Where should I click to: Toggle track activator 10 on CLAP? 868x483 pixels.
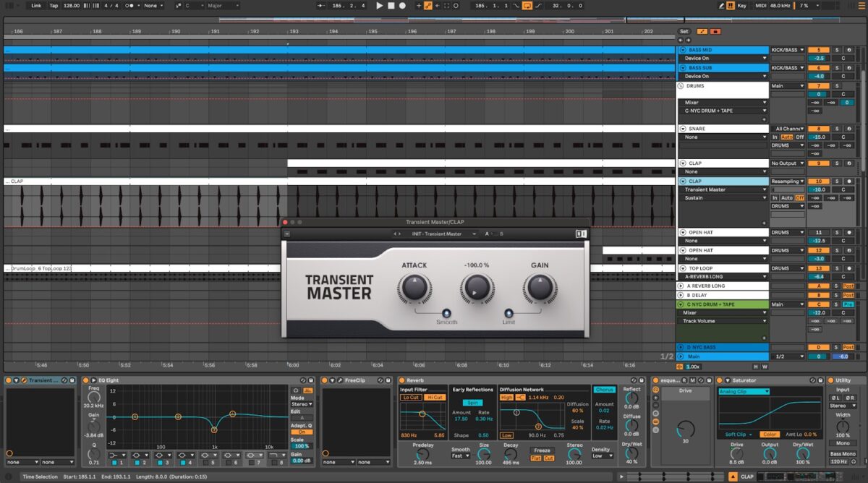(x=819, y=181)
